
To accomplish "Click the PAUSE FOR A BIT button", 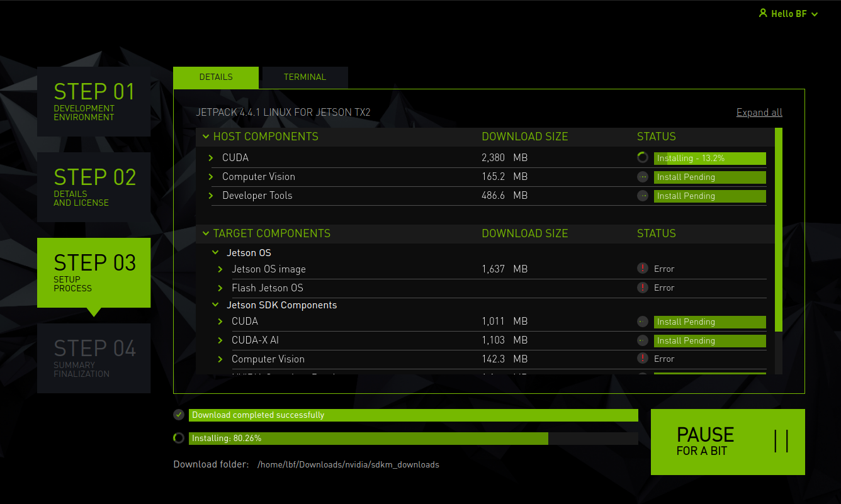I will tap(728, 442).
